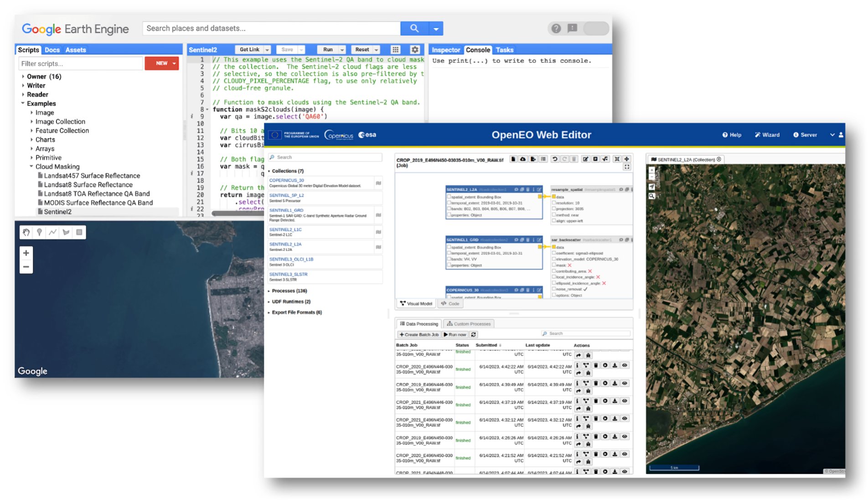The height and width of the screenshot is (500, 868).
Task: Open the SENTINEL3_SLSTR collection link
Action: click(289, 275)
